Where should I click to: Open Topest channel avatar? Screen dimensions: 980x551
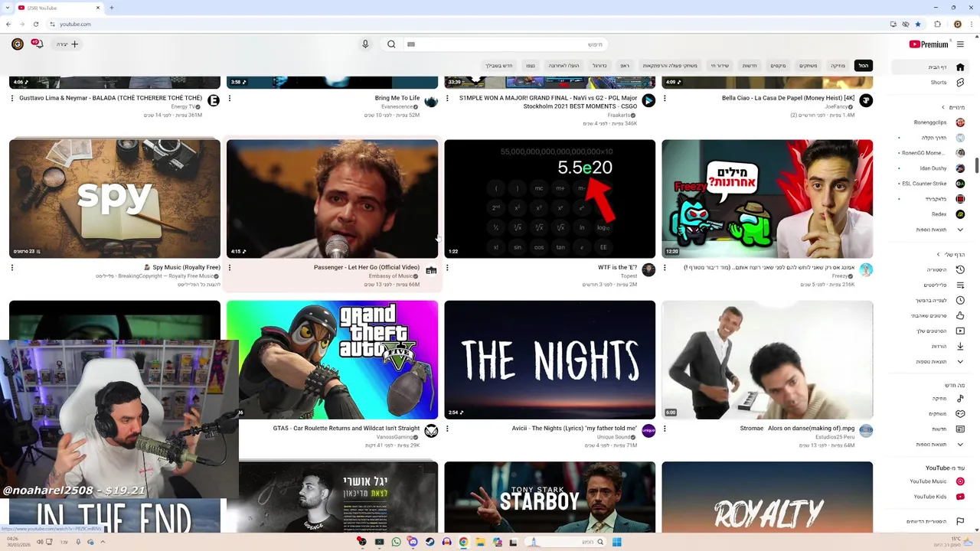[x=648, y=269]
